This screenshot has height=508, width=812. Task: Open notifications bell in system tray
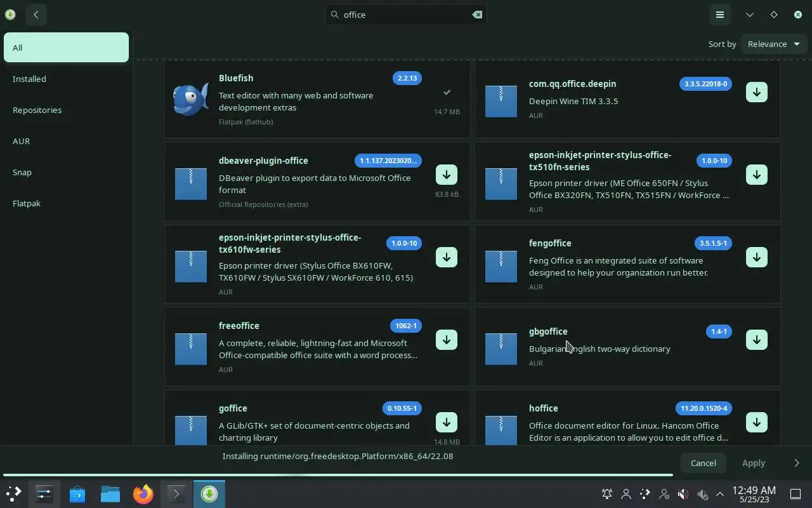click(607, 494)
